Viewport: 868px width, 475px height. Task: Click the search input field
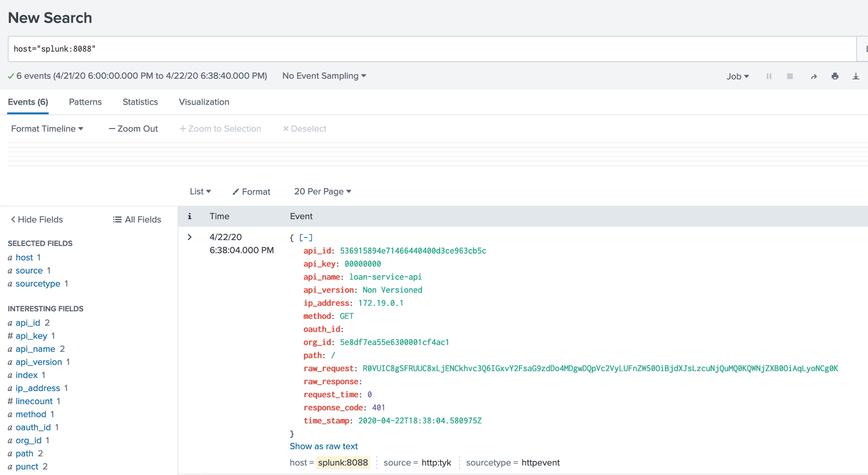click(434, 49)
